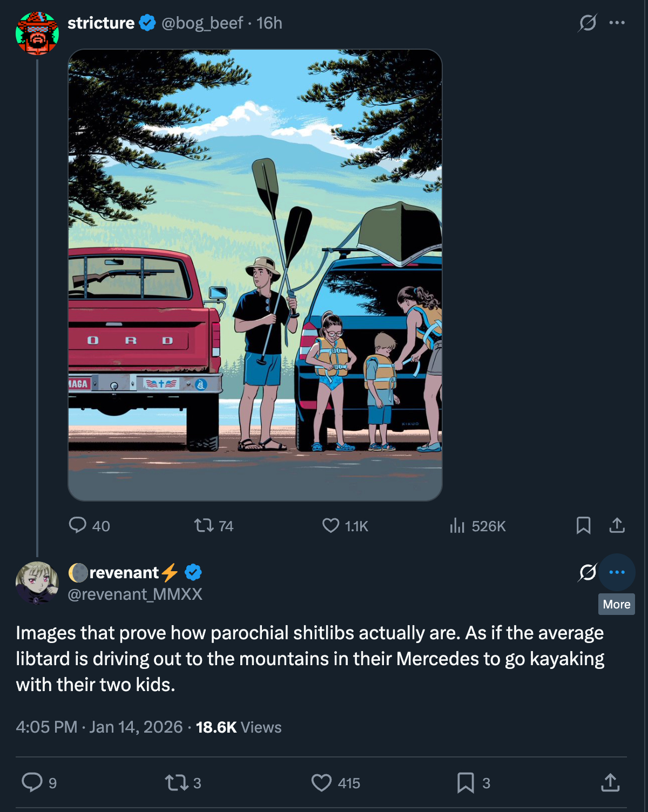Like revenant's post with 415 likes
This screenshot has width=648, height=812.
(321, 782)
